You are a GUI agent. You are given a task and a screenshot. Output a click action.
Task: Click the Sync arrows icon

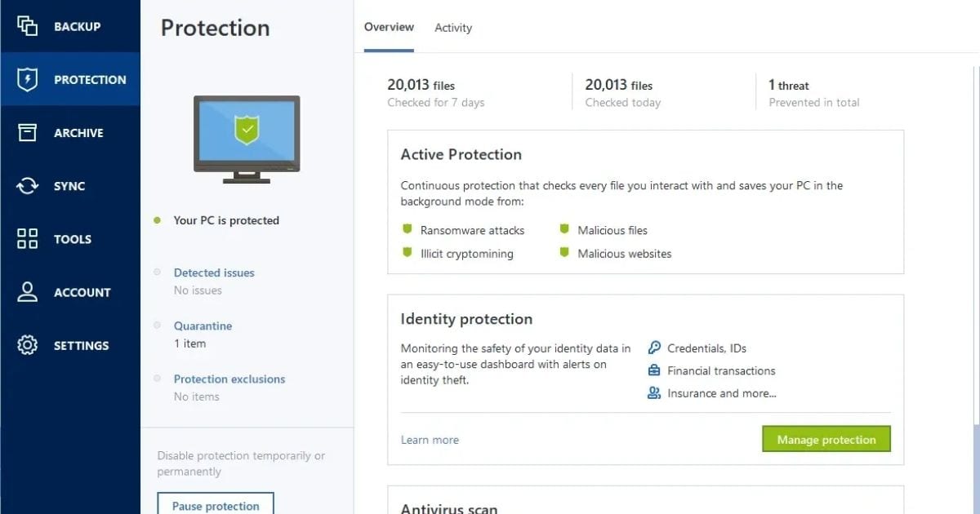tap(28, 186)
